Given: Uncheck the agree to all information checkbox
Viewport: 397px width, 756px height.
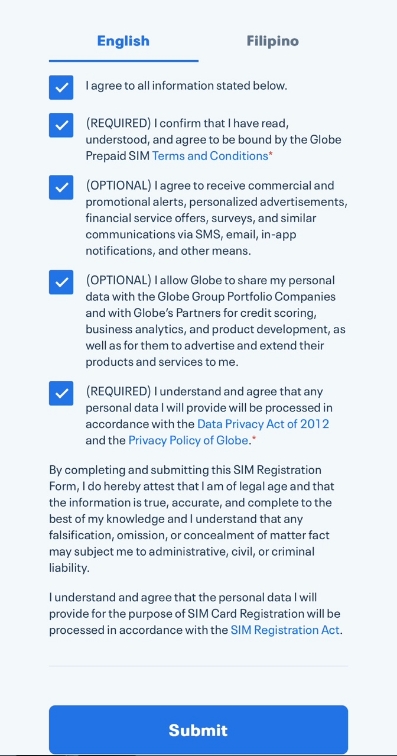Looking at the screenshot, I should [61, 87].
